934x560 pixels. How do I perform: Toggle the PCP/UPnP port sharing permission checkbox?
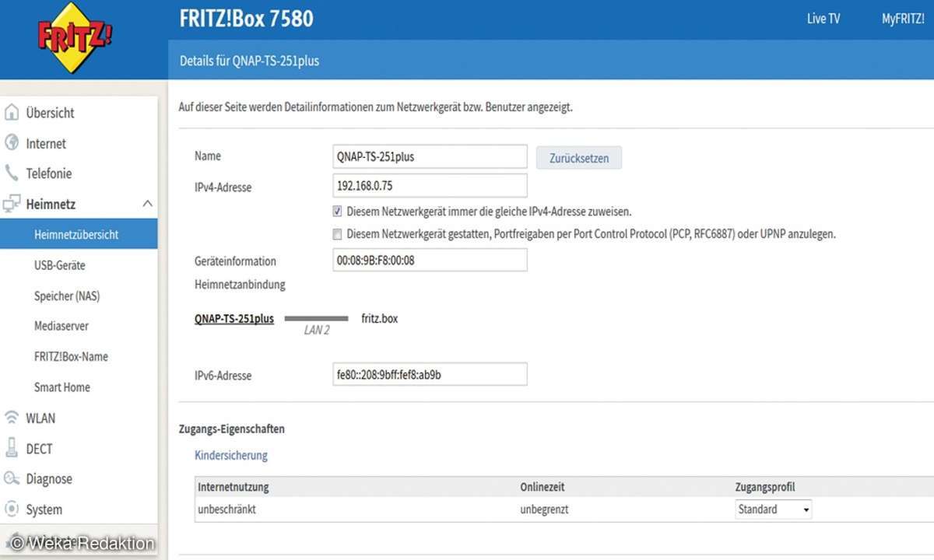(337, 233)
